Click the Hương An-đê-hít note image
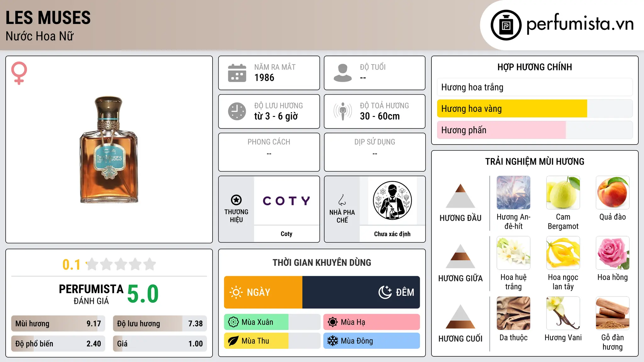 tap(514, 193)
